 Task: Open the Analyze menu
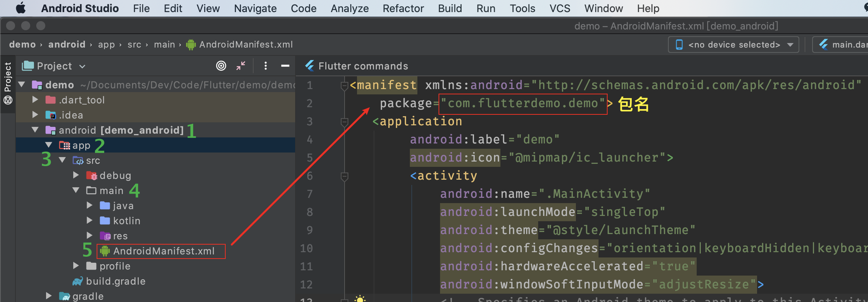349,8
